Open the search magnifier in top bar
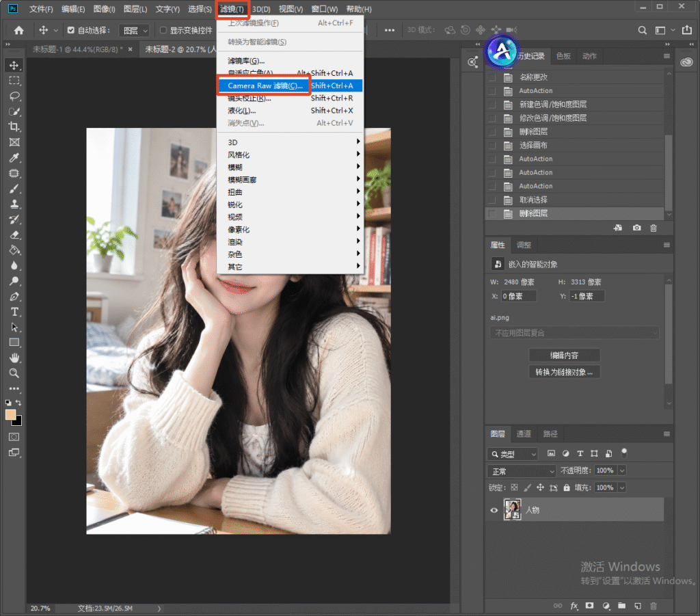This screenshot has width=700, height=616. [642, 30]
